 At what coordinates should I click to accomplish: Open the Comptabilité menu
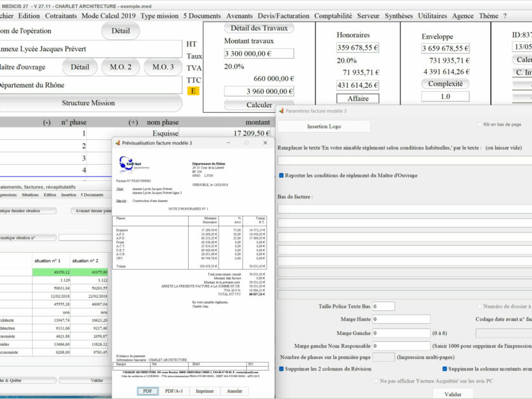pos(333,16)
